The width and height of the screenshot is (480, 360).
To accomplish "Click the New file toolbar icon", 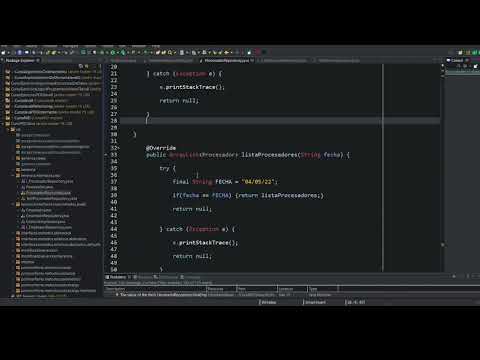I will [x=3, y=52].
